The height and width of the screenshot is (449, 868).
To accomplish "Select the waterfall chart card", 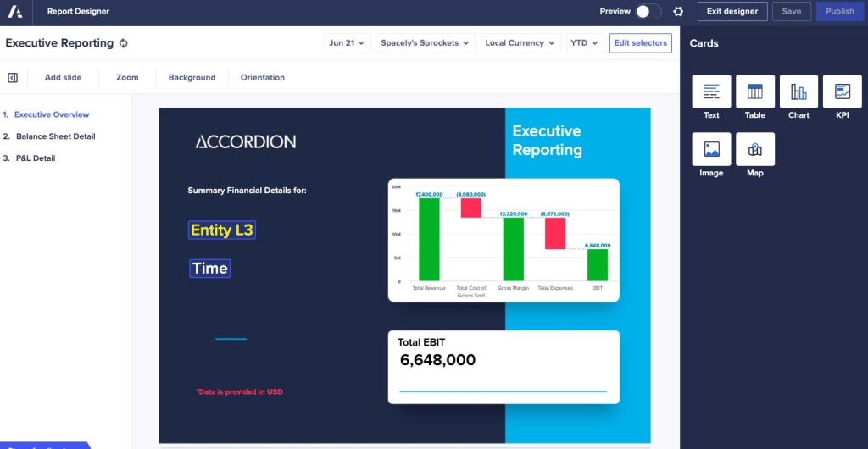I will [504, 241].
